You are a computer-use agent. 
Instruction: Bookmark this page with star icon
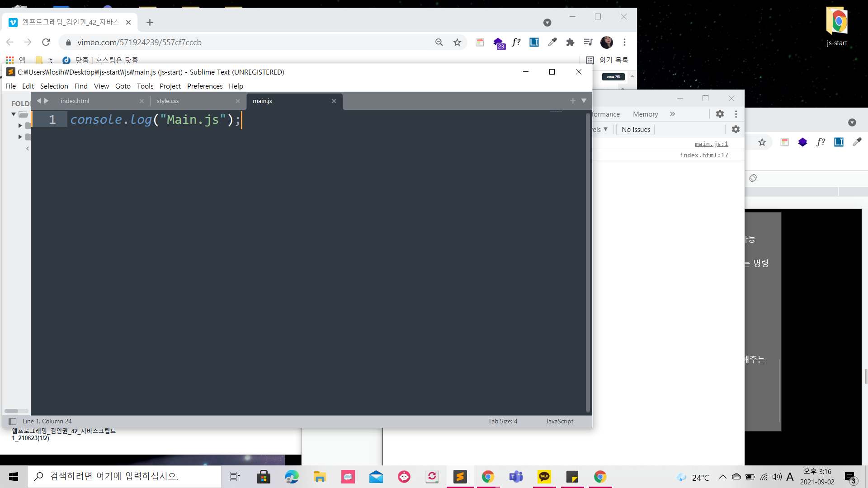click(x=457, y=42)
